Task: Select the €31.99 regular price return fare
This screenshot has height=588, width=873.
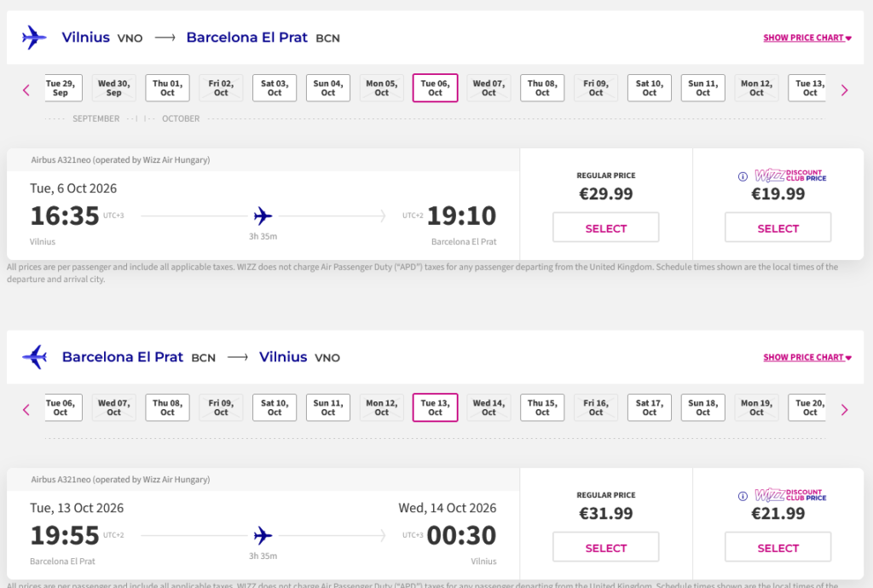Action: [605, 547]
